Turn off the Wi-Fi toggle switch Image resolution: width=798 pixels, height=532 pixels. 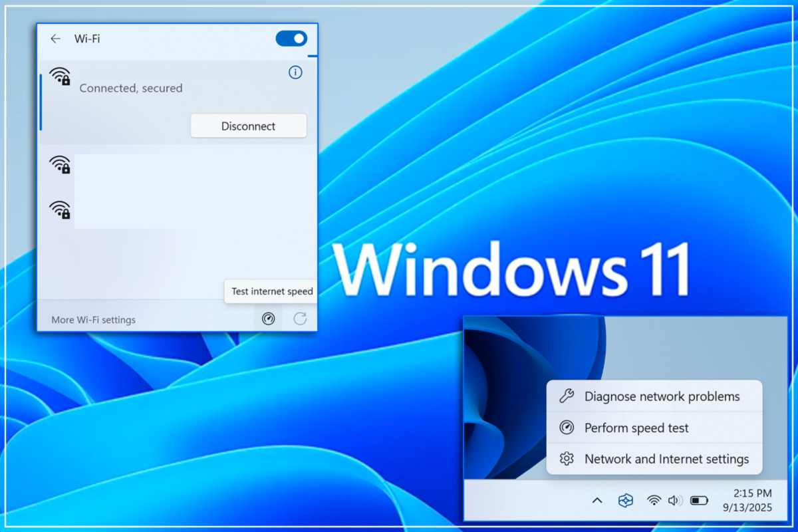(x=291, y=39)
